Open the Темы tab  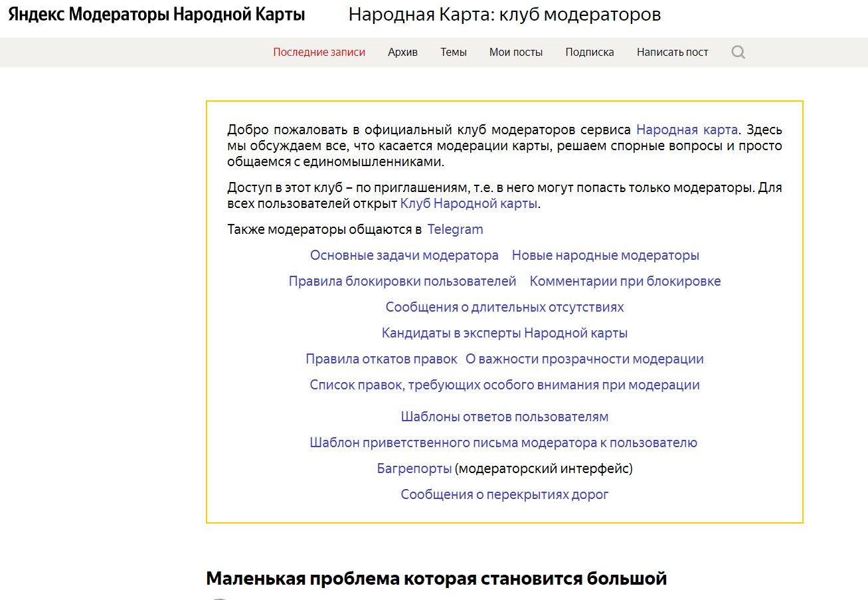pos(454,52)
